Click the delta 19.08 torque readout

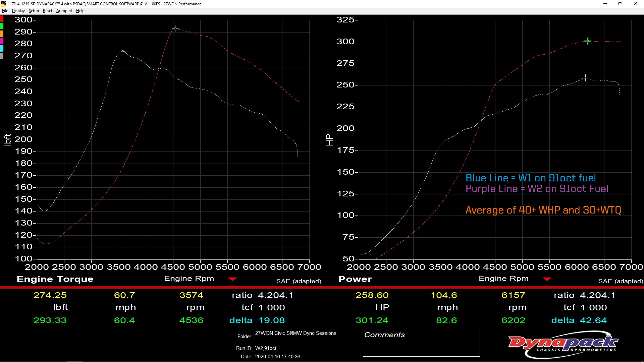(x=257, y=320)
